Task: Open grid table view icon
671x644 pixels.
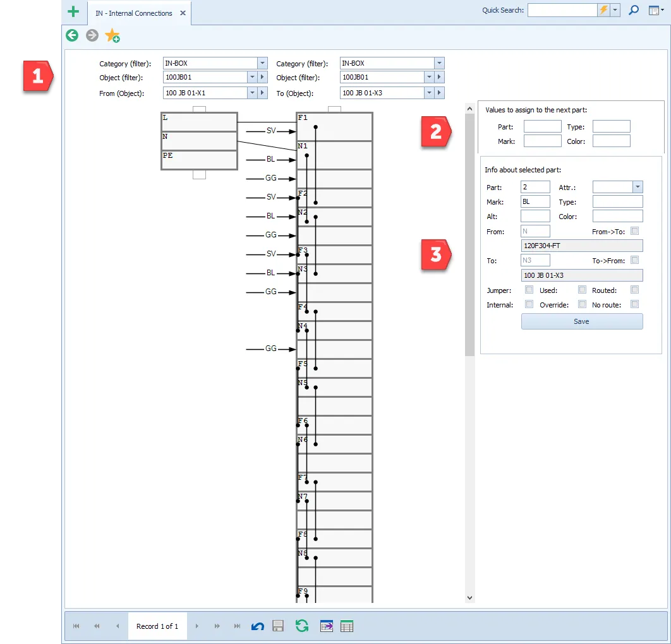Action: tap(347, 626)
